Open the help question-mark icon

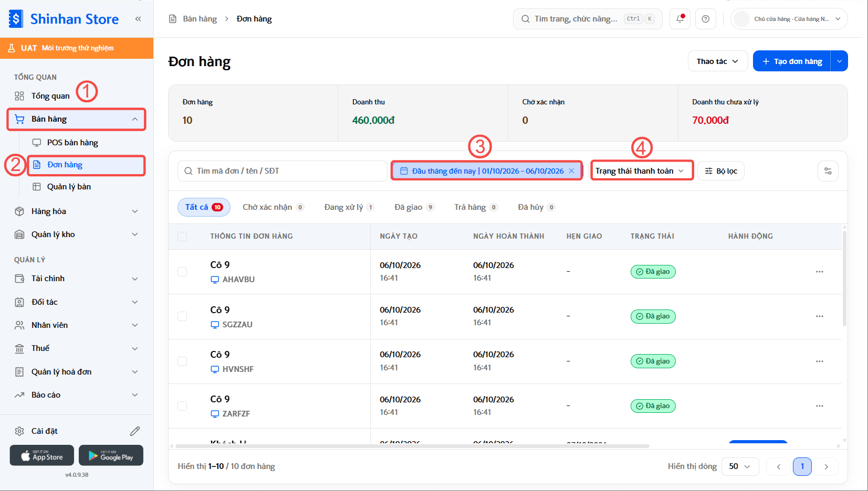pyautogui.click(x=706, y=19)
